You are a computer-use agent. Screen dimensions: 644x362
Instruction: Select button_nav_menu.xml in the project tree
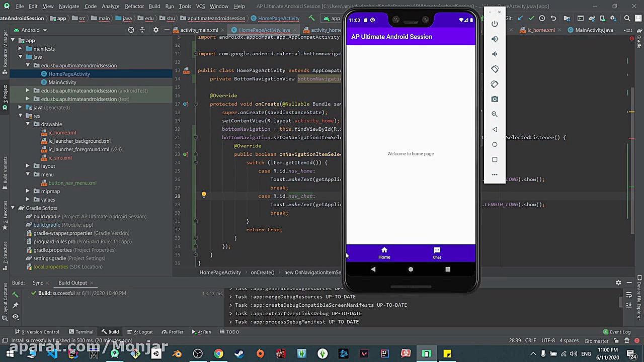click(x=72, y=183)
